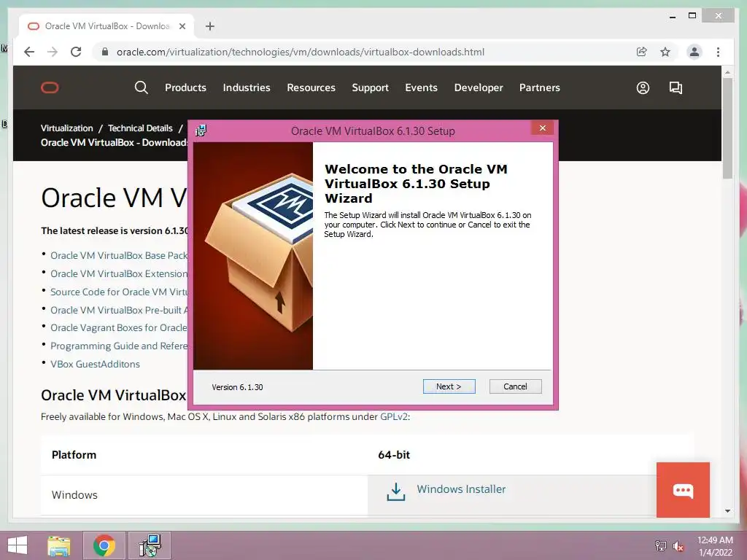Click the scrollbar up arrow
This screenshot has height=560, width=747.
coord(727,72)
